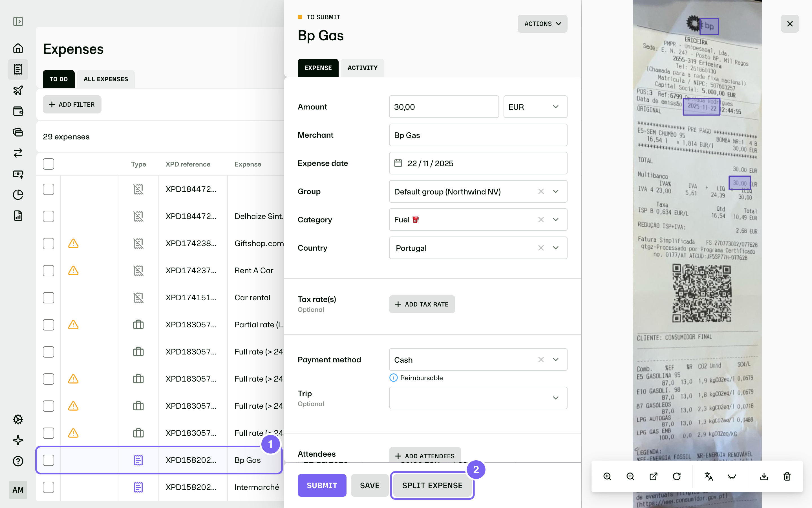Check the Intermarché row checkbox
The height and width of the screenshot is (508, 812).
tap(48, 487)
